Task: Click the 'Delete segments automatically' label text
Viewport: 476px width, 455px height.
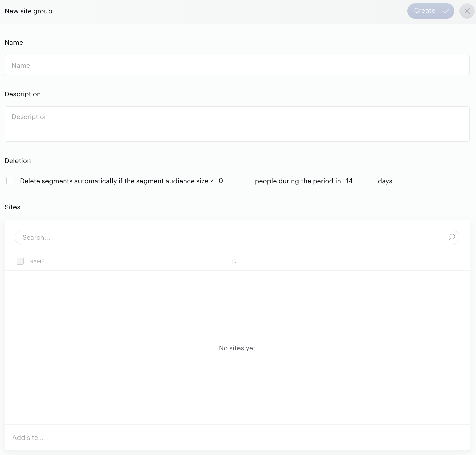Action: 117,181
